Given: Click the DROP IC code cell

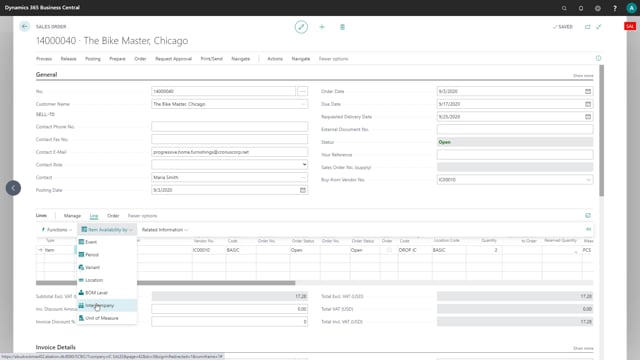Looking at the screenshot, I should tap(415, 250).
